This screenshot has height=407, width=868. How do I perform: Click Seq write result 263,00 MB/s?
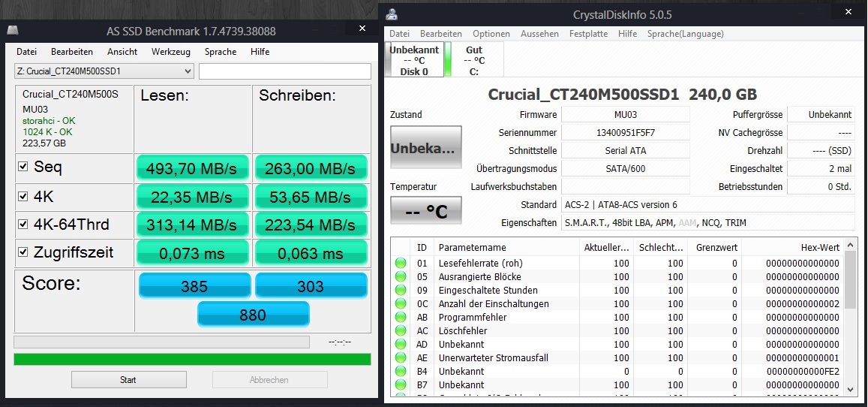click(311, 167)
